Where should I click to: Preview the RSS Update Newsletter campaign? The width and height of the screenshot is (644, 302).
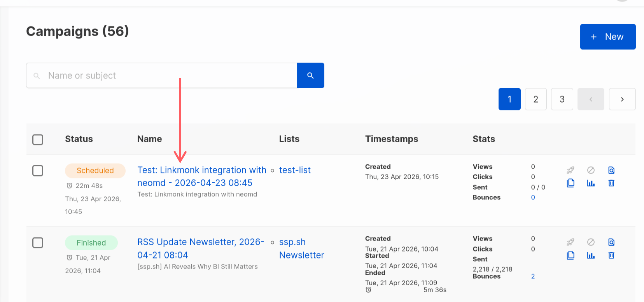pos(611,242)
